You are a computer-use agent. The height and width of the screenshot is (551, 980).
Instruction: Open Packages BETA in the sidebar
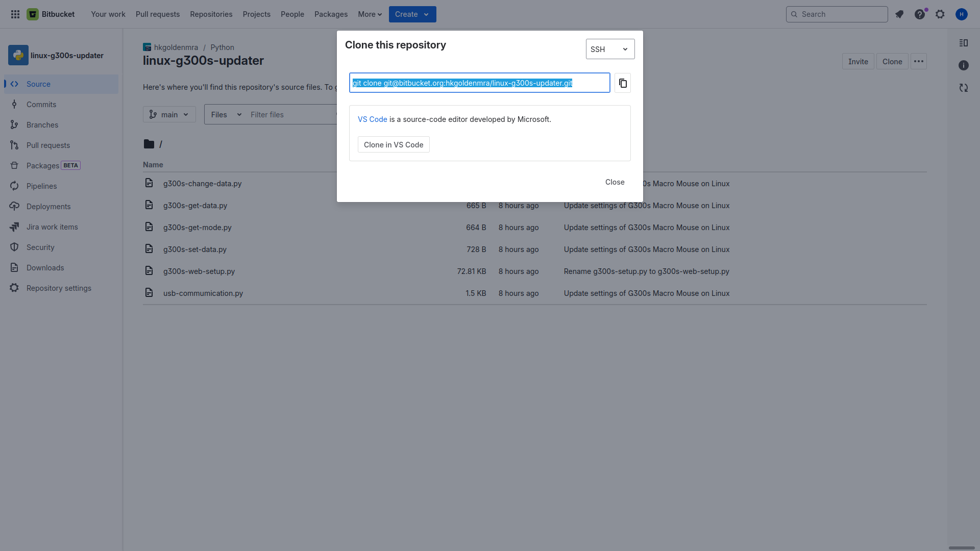tap(61, 166)
